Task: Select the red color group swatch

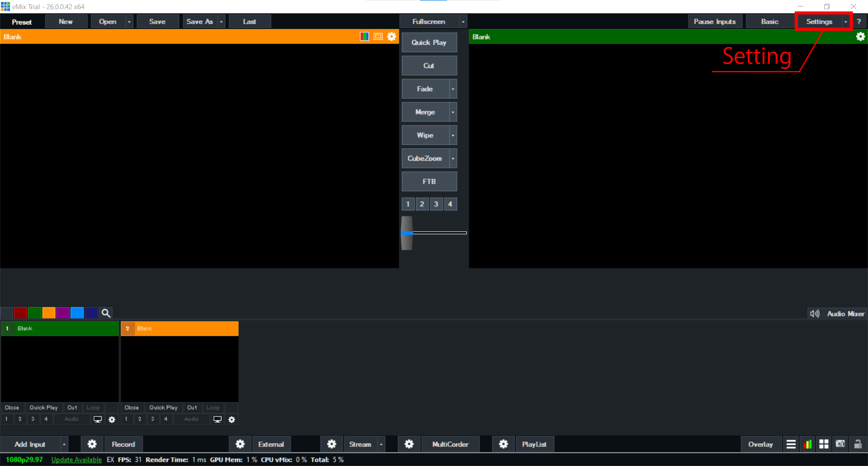Action: [21, 313]
